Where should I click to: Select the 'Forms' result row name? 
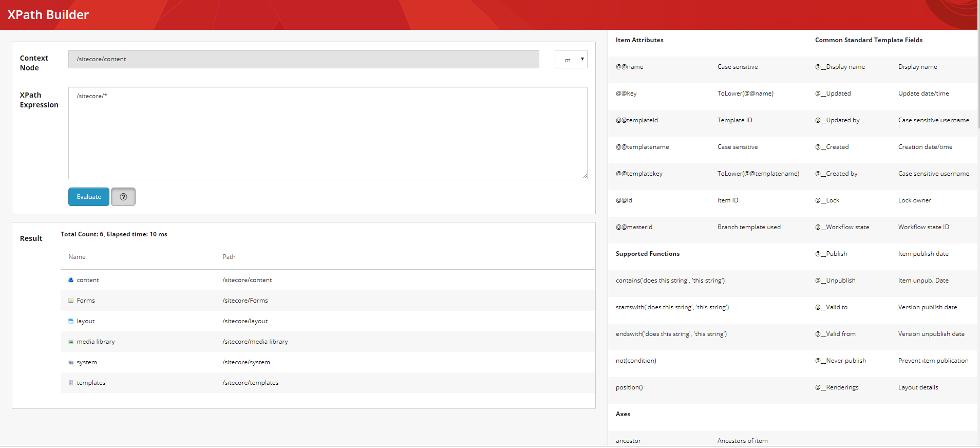[86, 301]
